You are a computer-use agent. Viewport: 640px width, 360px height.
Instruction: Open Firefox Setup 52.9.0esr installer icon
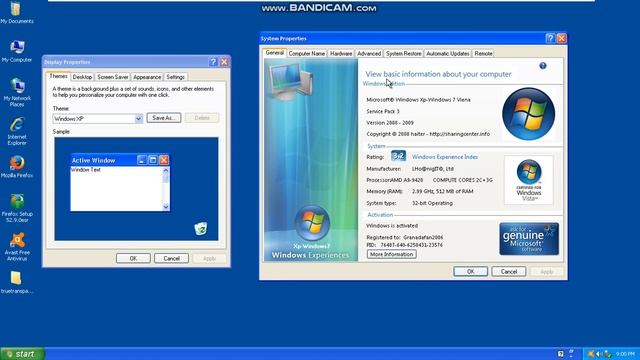[x=17, y=208]
